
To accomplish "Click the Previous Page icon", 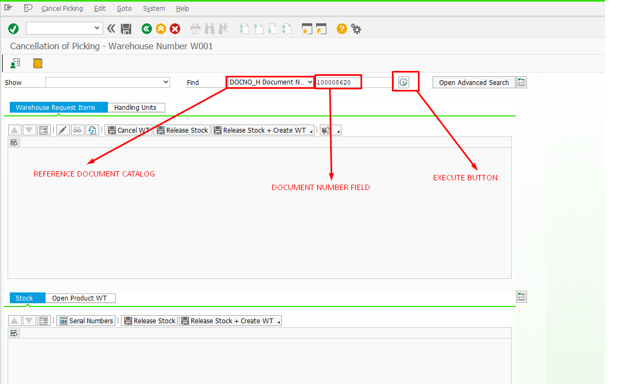I will pyautogui.click(x=259, y=28).
